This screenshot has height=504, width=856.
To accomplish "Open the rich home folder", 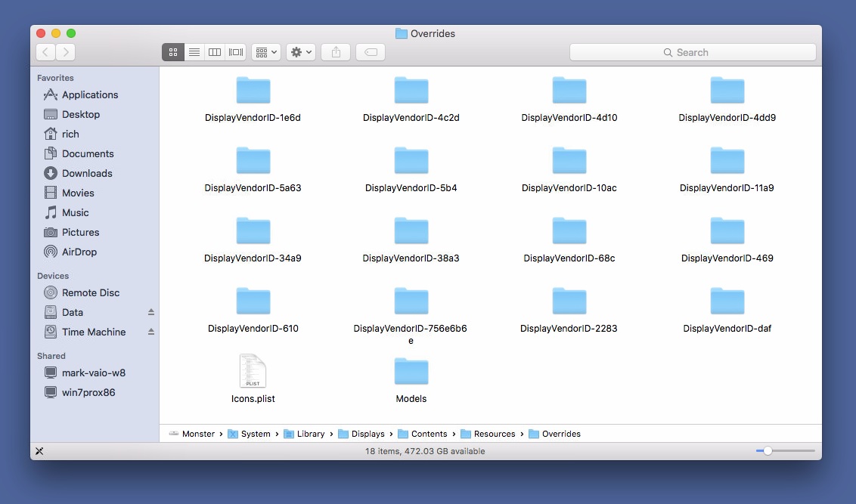I will click(x=61, y=135).
